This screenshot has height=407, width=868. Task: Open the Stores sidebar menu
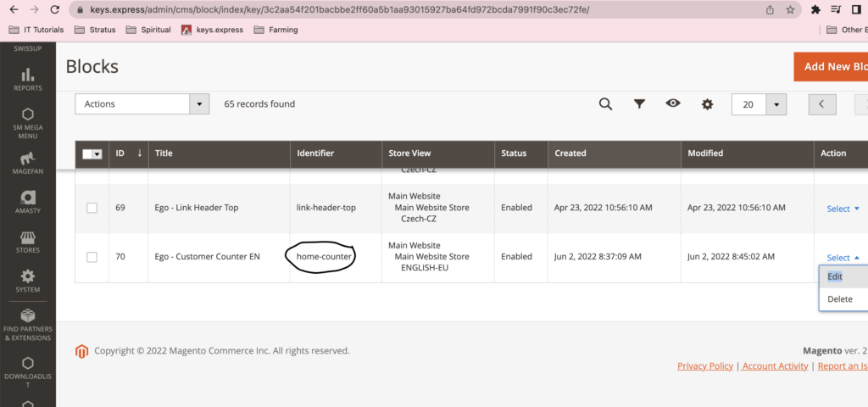[27, 243]
